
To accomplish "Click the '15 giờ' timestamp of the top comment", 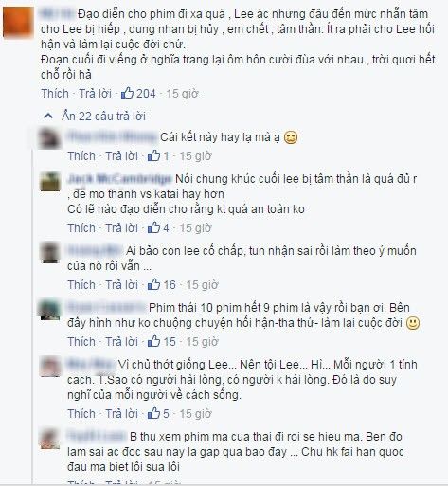I will click(x=182, y=94).
